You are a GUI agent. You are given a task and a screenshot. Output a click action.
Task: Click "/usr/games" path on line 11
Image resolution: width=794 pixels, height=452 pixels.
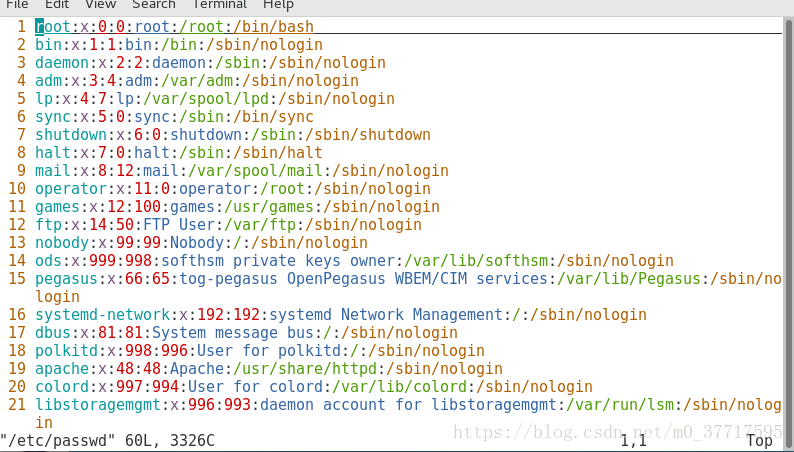tap(269, 207)
